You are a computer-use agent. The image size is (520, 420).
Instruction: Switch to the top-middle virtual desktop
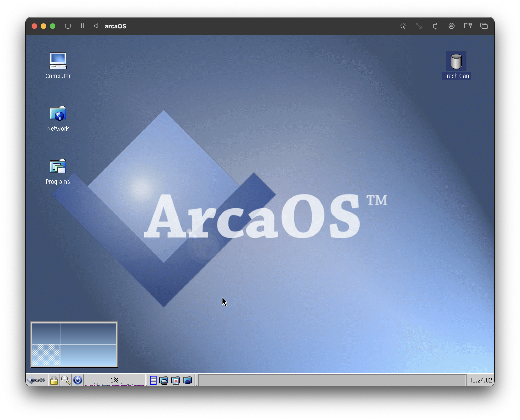pos(74,334)
